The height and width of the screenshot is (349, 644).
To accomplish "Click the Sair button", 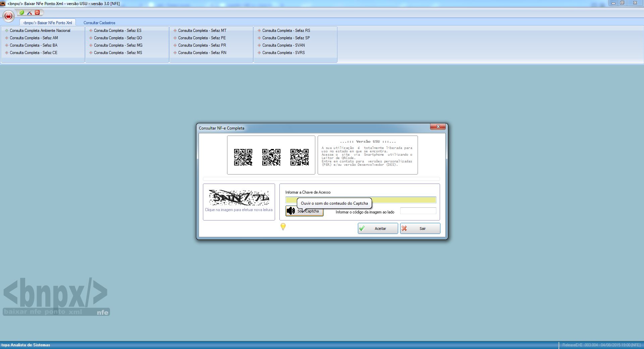I will pos(420,229).
